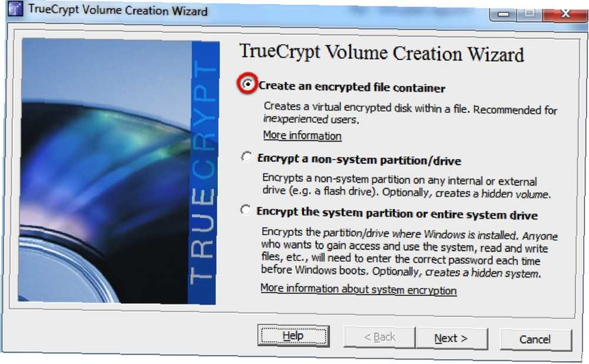This screenshot has height=364, width=589.
Task: Click the "Encrypt a non-system partition/drive" label text
Action: (359, 160)
